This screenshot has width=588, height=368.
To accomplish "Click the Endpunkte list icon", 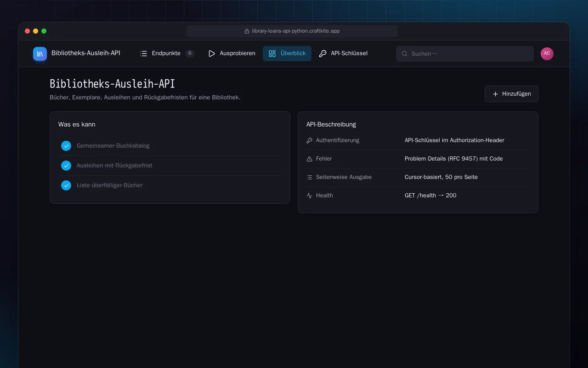I will click(144, 53).
